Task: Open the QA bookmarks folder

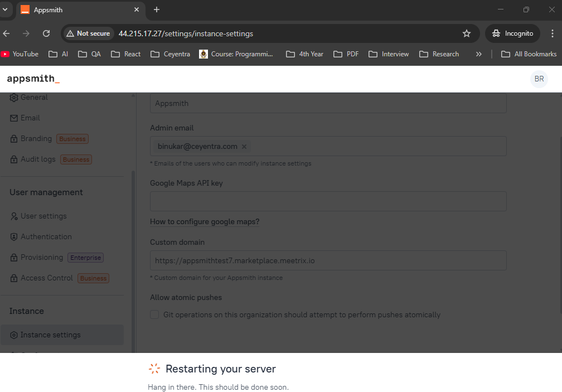Action: (x=90, y=54)
